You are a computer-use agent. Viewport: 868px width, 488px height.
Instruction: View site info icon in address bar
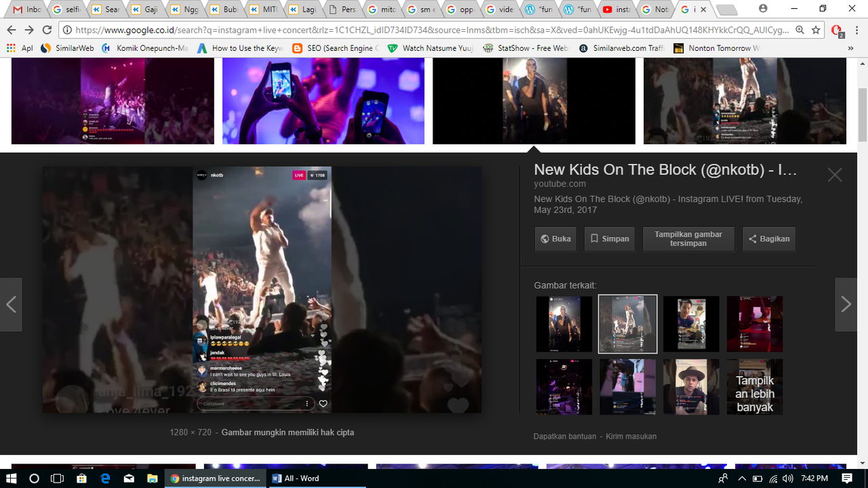pos(67,30)
